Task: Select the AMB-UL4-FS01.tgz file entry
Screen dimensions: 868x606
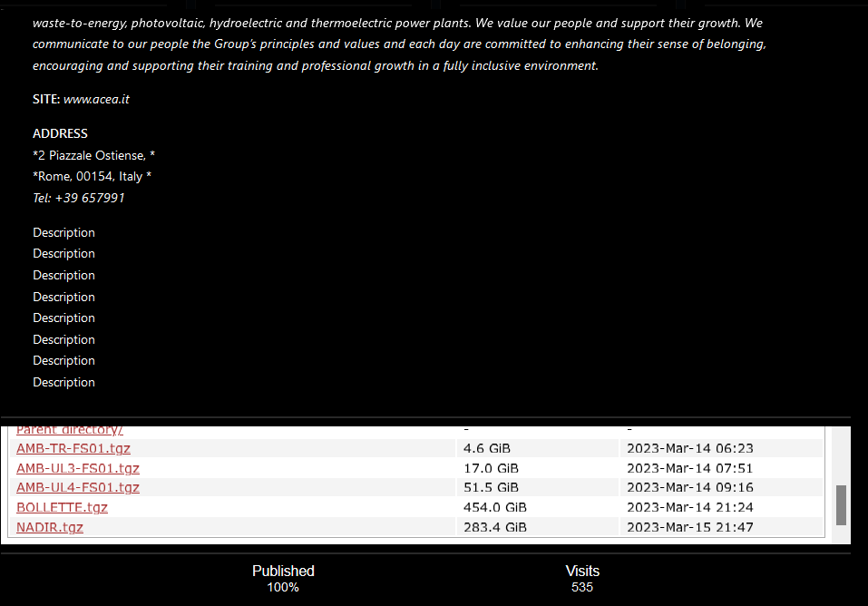Action: click(x=77, y=487)
